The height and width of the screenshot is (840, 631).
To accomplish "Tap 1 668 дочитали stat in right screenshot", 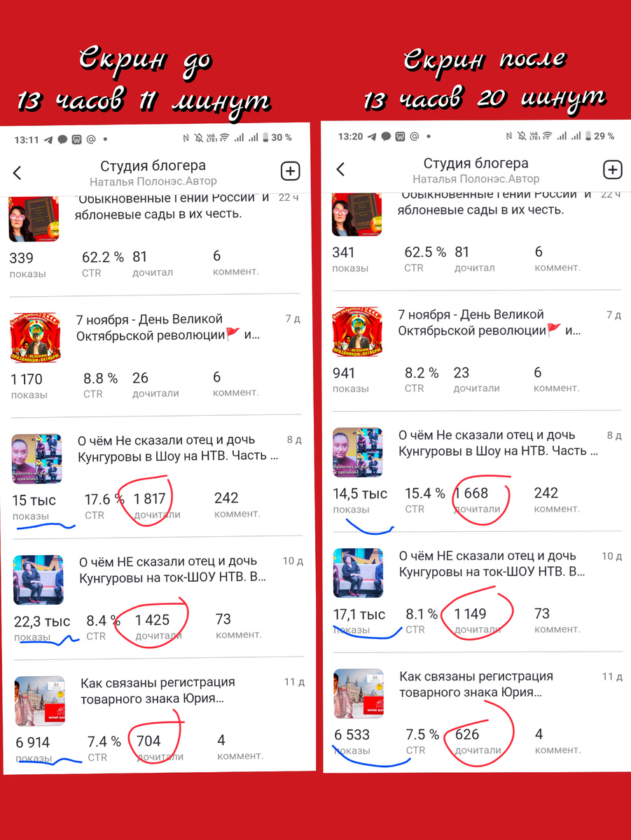I will point(476,500).
